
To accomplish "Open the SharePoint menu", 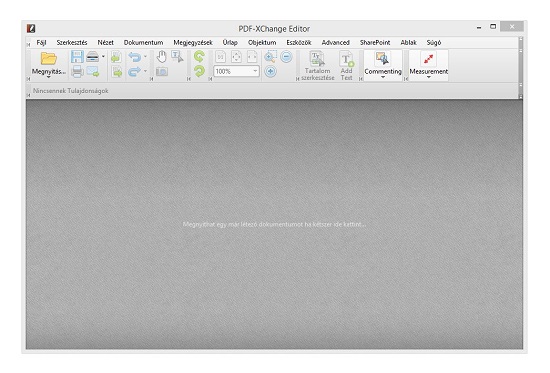I will pyautogui.click(x=375, y=42).
